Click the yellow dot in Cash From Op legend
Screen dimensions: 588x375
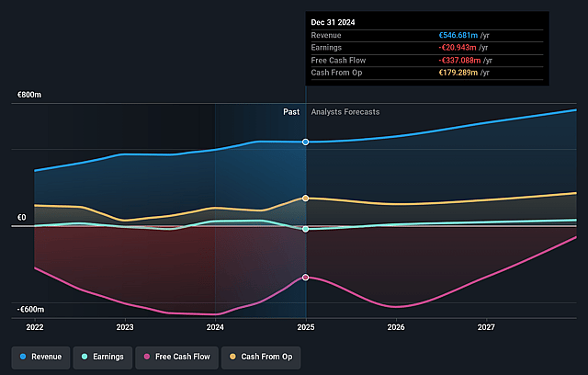click(232, 357)
